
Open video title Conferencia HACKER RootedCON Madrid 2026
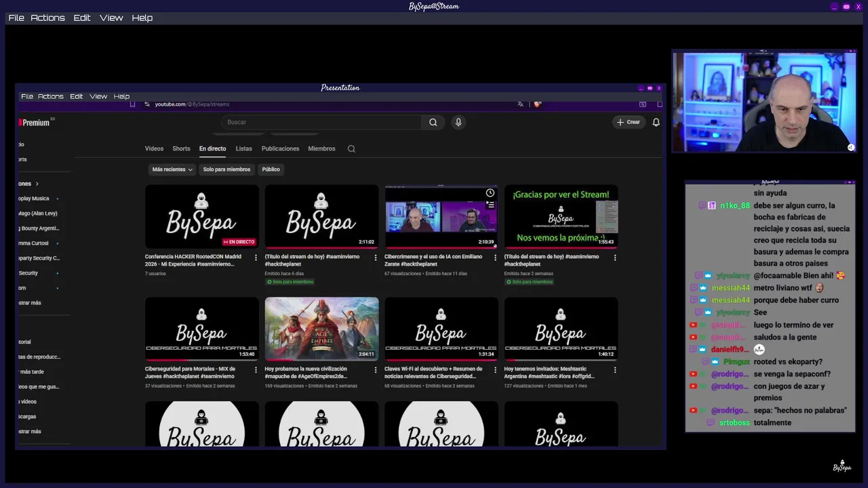pyautogui.click(x=193, y=260)
